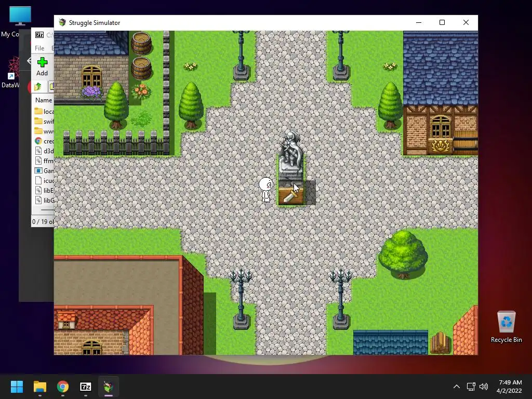Open the File menu in 7-Zip

click(x=39, y=48)
